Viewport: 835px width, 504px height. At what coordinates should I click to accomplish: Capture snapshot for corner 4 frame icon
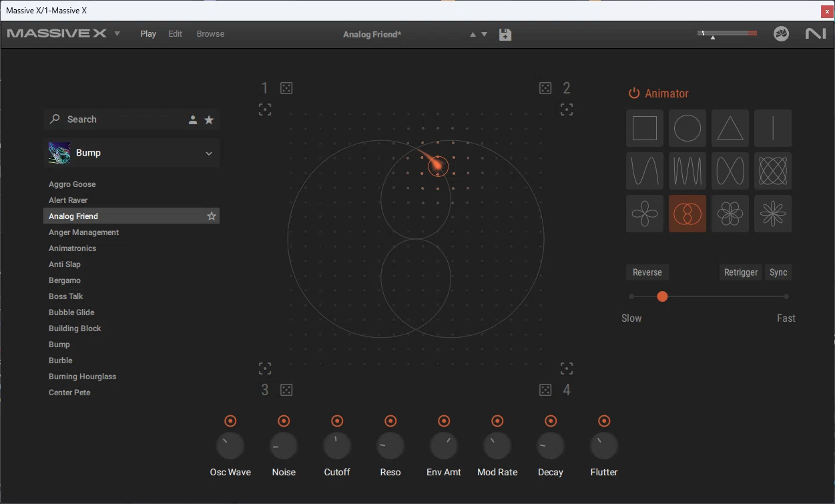(x=567, y=368)
